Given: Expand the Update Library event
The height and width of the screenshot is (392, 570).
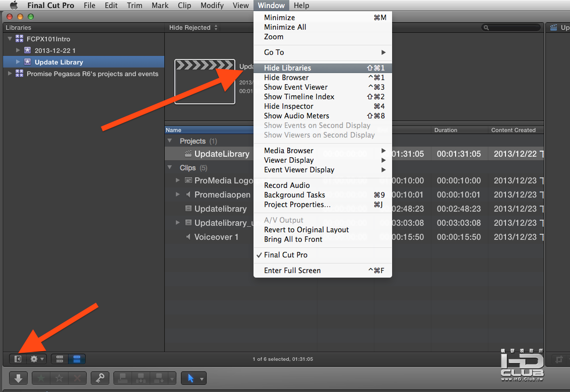Looking at the screenshot, I should tap(18, 62).
